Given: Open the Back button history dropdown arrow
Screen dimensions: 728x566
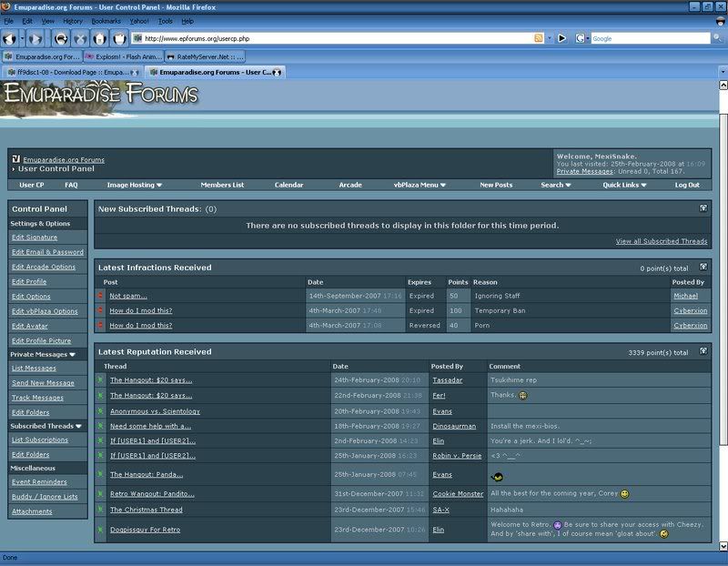Looking at the screenshot, I should [22, 38].
